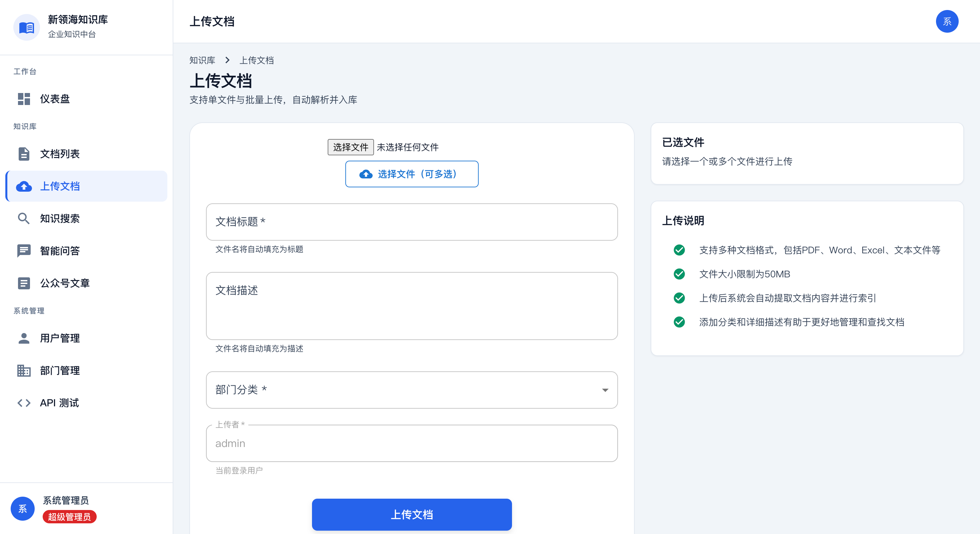Click the breadcrumb chevron separator

click(x=227, y=60)
